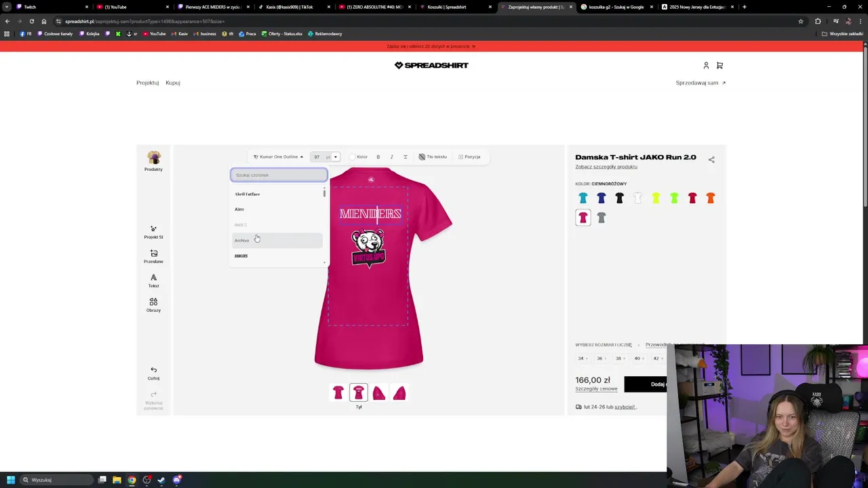
Task: Open user account icon in header
Action: click(x=706, y=65)
